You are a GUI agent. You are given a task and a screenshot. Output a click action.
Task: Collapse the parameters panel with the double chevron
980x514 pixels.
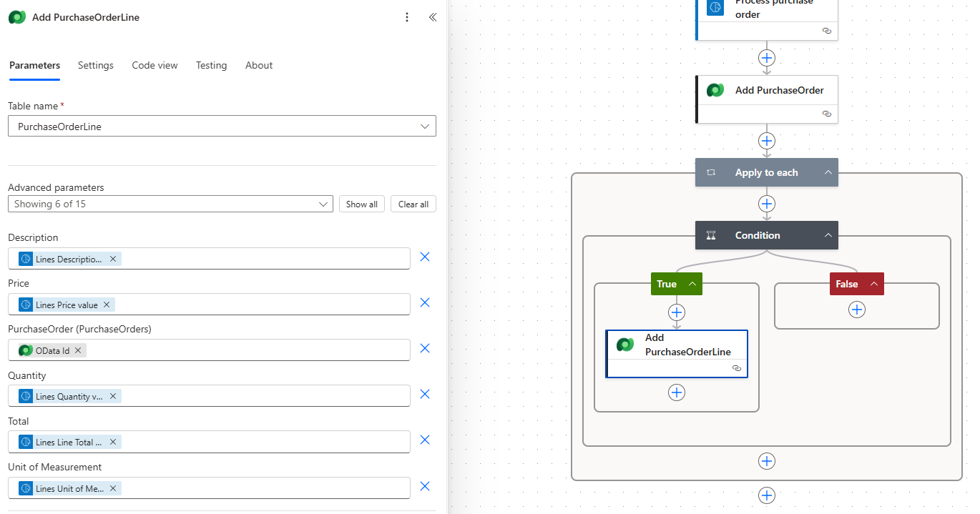click(x=433, y=17)
